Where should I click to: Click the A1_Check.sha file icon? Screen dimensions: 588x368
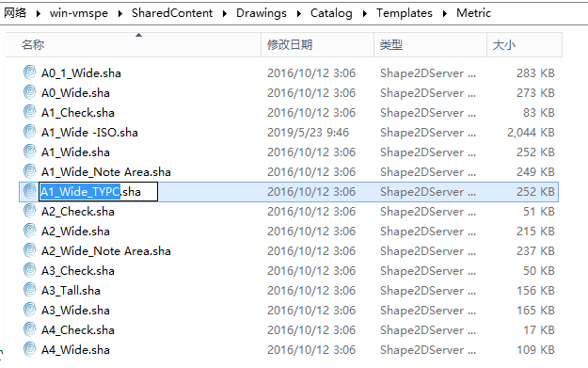[29, 113]
